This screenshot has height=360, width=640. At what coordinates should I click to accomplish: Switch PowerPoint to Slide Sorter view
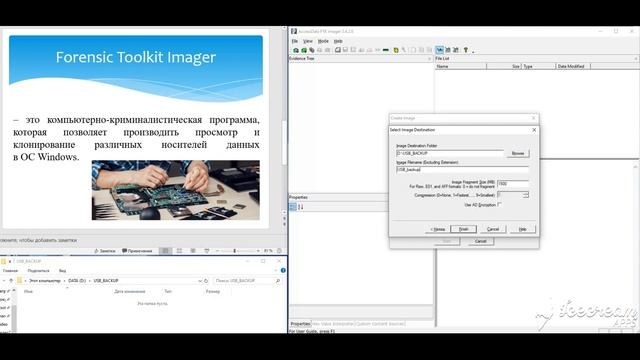pos(179,251)
